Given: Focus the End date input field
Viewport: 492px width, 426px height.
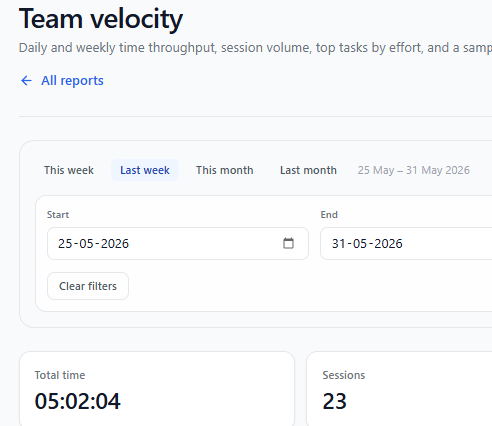Looking at the screenshot, I should (x=406, y=244).
